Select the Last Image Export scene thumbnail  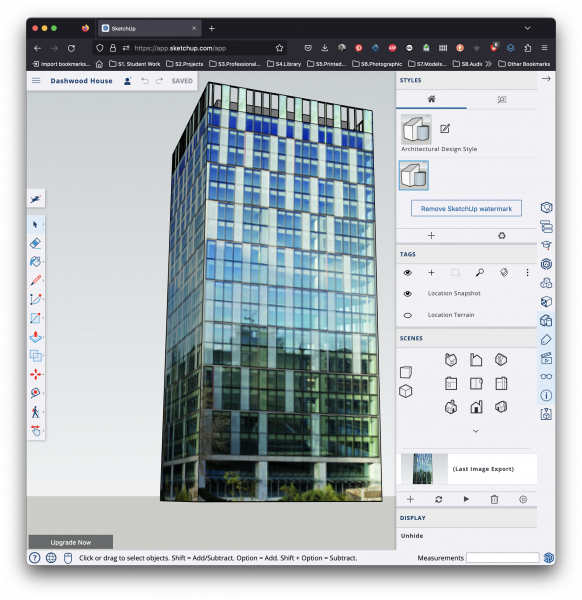point(423,469)
